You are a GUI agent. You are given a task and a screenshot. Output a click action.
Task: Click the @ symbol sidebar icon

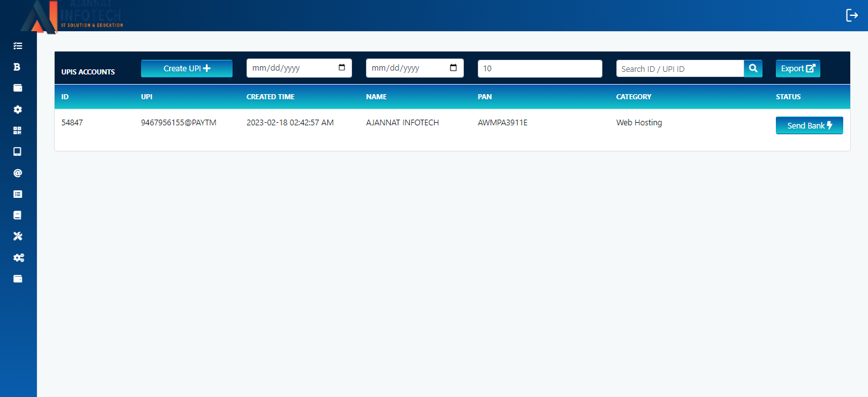(x=18, y=173)
